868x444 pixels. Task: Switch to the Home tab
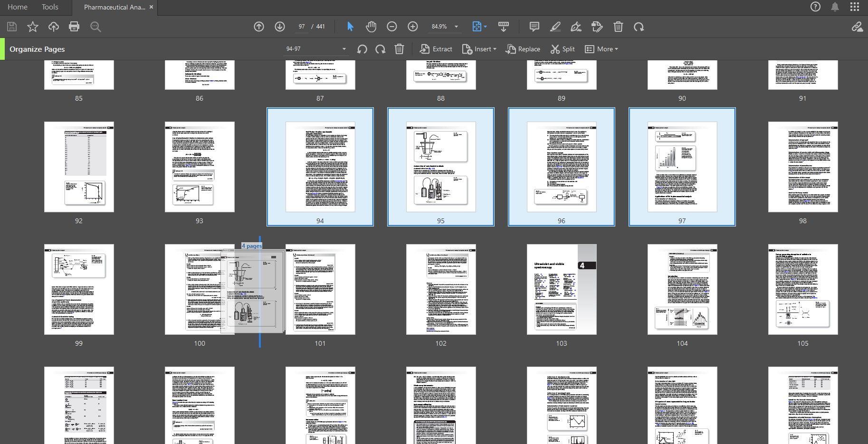coord(17,7)
